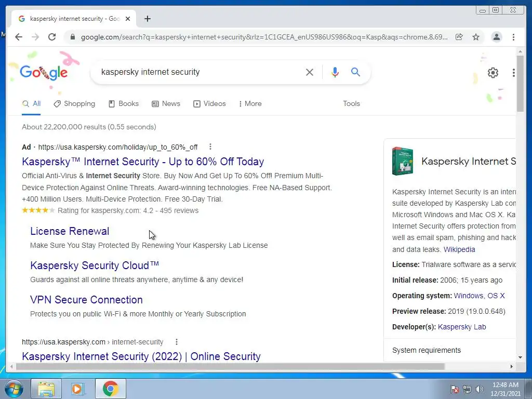Open the Kaspersky Security Cloud sitelink

point(95,265)
